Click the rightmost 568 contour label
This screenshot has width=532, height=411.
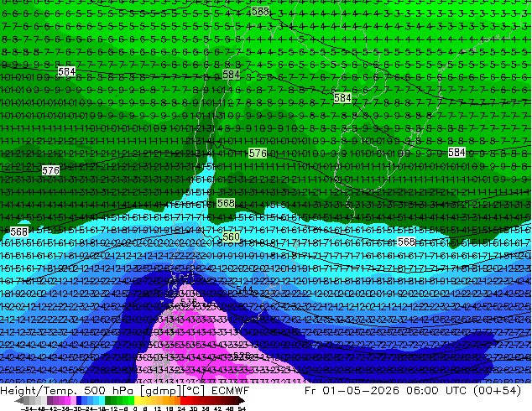pyautogui.click(x=406, y=242)
